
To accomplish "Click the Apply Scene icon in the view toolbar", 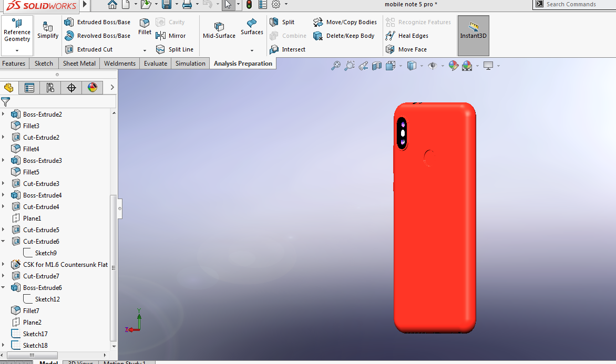I will (x=467, y=66).
